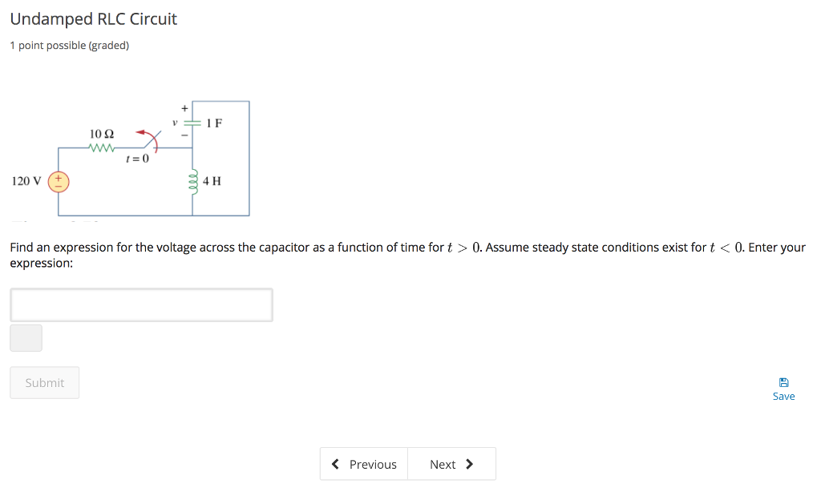Click the 4 H inductor coil symbol
Image resolution: width=821 pixels, height=504 pixels.
(x=192, y=181)
